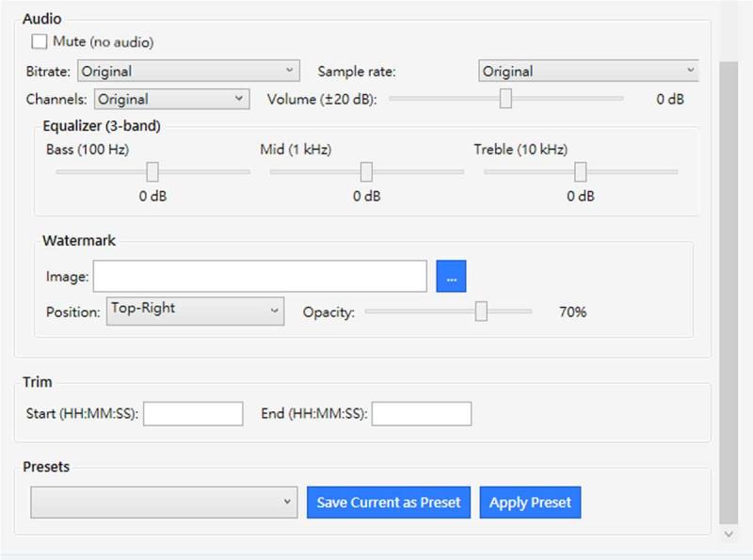The width and height of the screenshot is (753, 560).
Task: Enable the Mute (no audio) checkbox
Action: [40, 41]
